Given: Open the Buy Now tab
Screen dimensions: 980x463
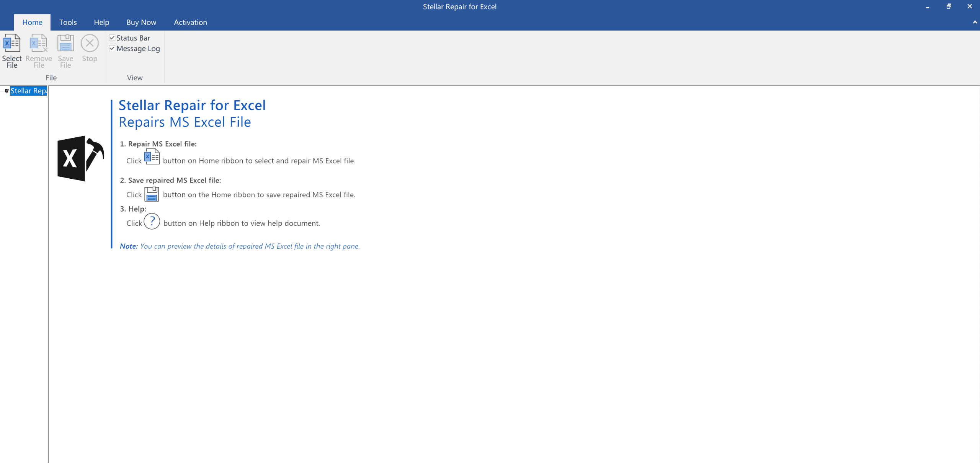Looking at the screenshot, I should coord(141,22).
